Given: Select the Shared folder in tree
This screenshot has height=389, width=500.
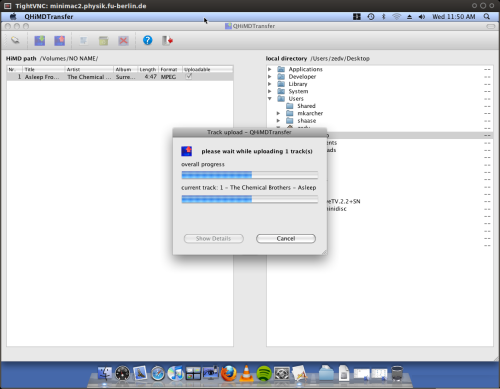Looking at the screenshot, I should pyautogui.click(x=306, y=106).
